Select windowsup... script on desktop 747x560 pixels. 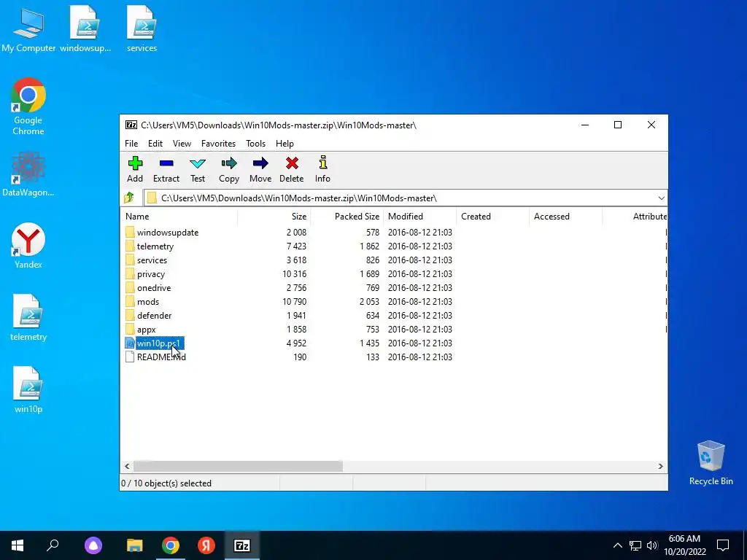85,29
